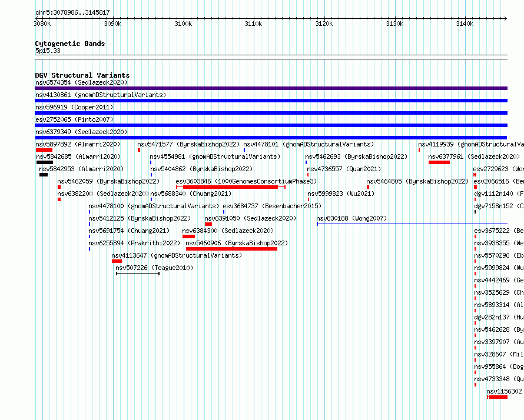Image resolution: width=524 pixels, height=420 pixels.
Task: Click nsv5691754 (Chuang2021) label
Action: click(129, 231)
